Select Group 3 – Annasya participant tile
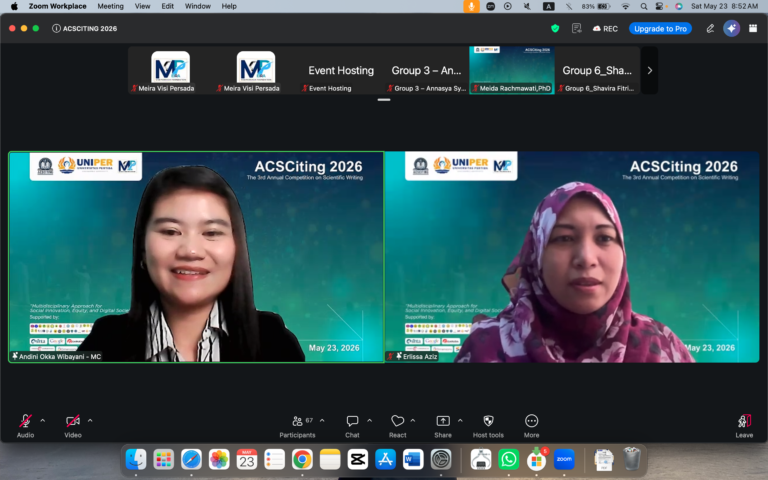The height and width of the screenshot is (480, 768). pyautogui.click(x=426, y=70)
